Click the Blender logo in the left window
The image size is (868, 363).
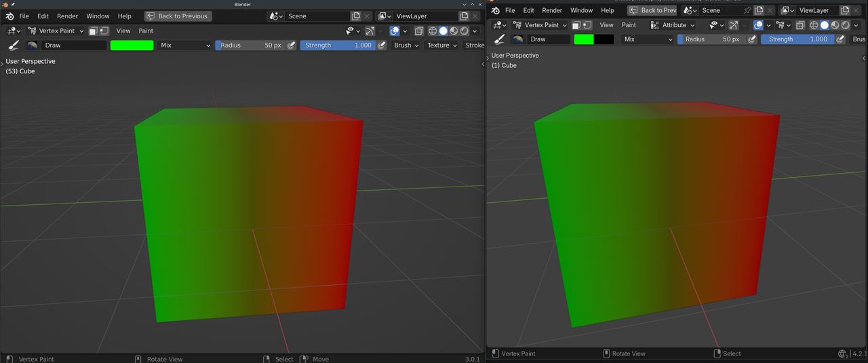pyautogui.click(x=9, y=16)
